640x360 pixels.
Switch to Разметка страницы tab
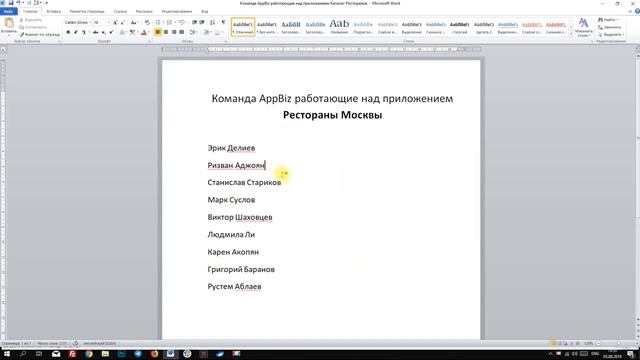click(x=87, y=11)
